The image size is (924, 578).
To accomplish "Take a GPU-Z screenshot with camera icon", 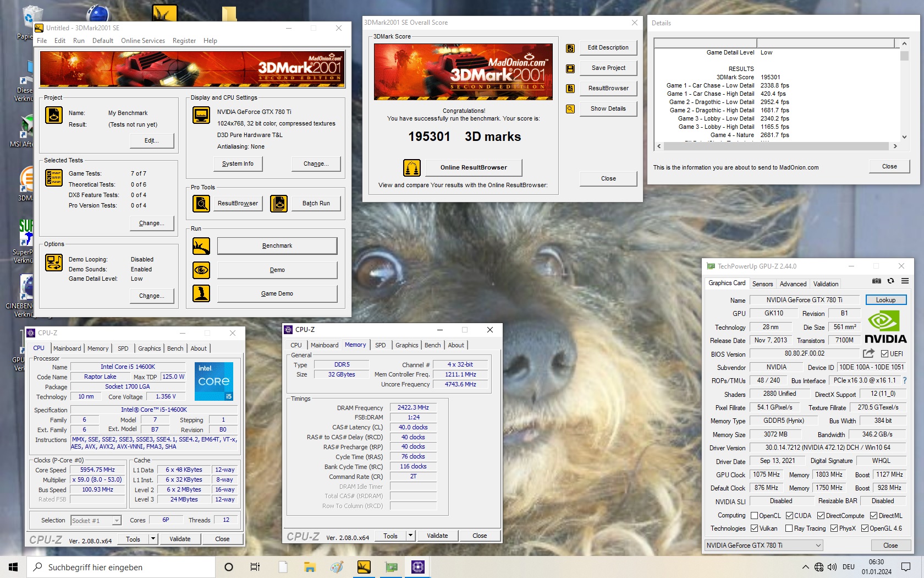I will (x=877, y=281).
